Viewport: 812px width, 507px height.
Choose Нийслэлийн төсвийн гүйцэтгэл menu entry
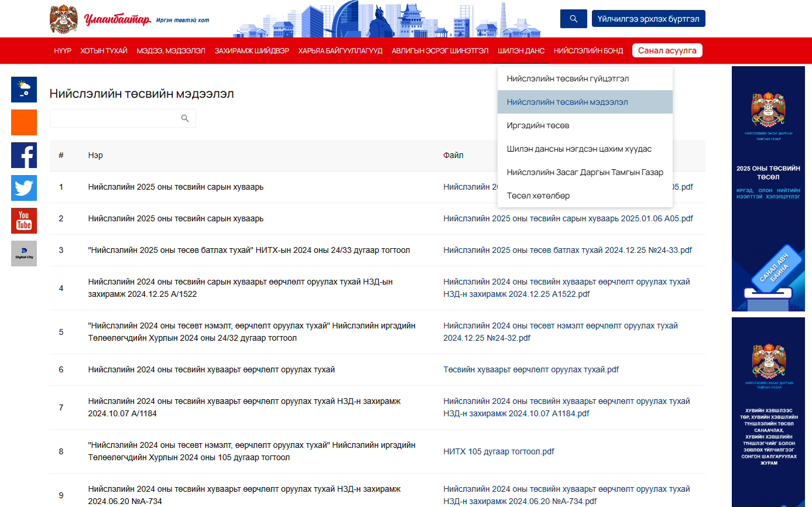568,78
